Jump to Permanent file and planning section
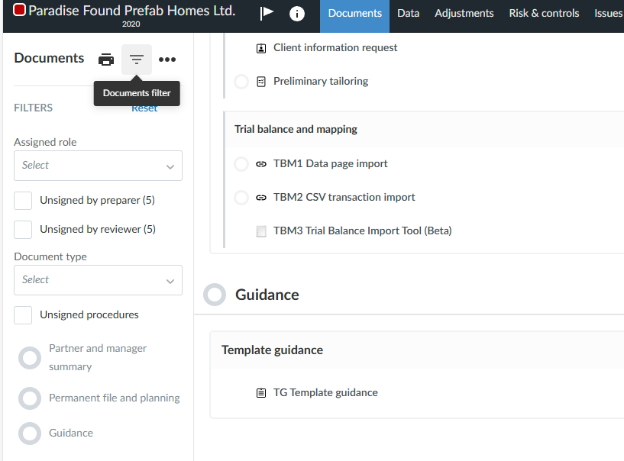 pyautogui.click(x=114, y=398)
